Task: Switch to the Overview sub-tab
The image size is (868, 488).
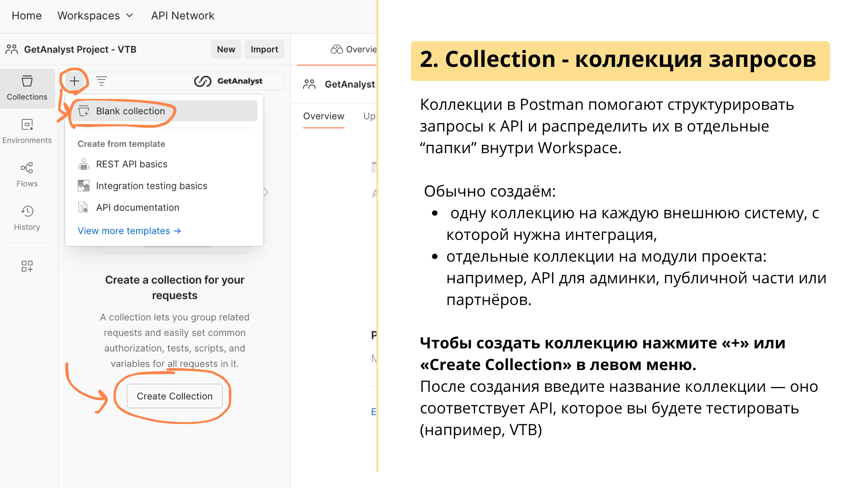Action: tap(324, 116)
